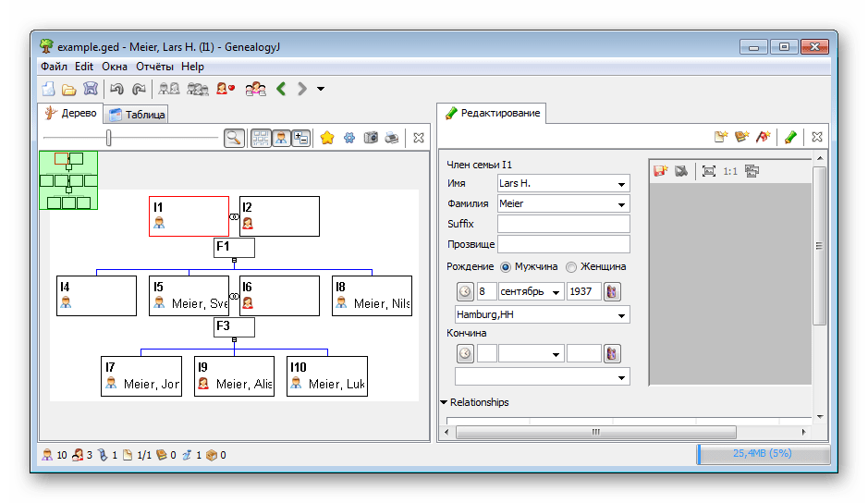Toggle the families display button in tree toolbar
Viewport: 868px width, 503px height.
pyautogui.click(x=261, y=138)
